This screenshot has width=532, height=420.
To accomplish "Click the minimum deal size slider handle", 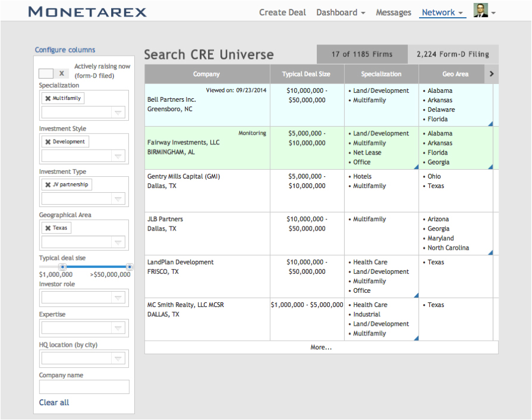I will click(63, 267).
